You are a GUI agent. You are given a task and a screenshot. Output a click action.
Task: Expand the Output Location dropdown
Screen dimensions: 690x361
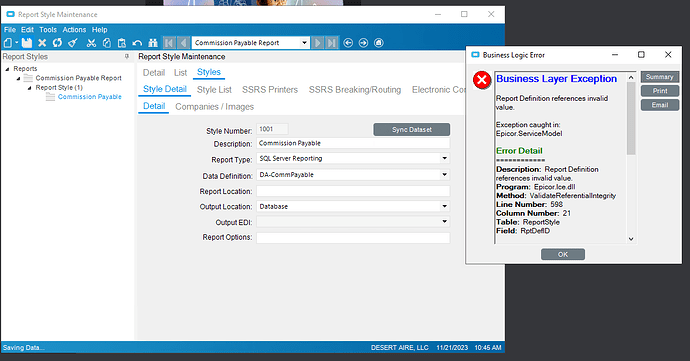click(444, 206)
